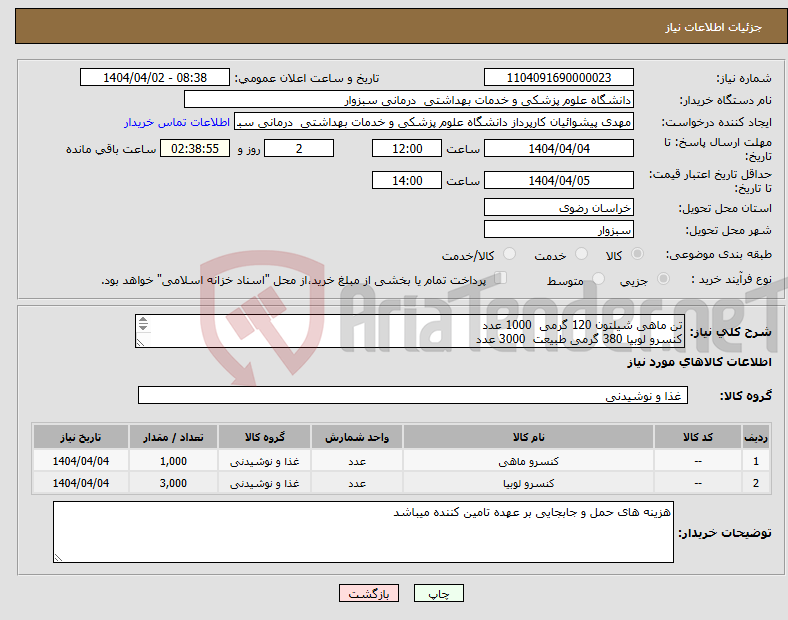Click the unit عدد in کنسرو ماهی row
788x620 pixels.
357,461
